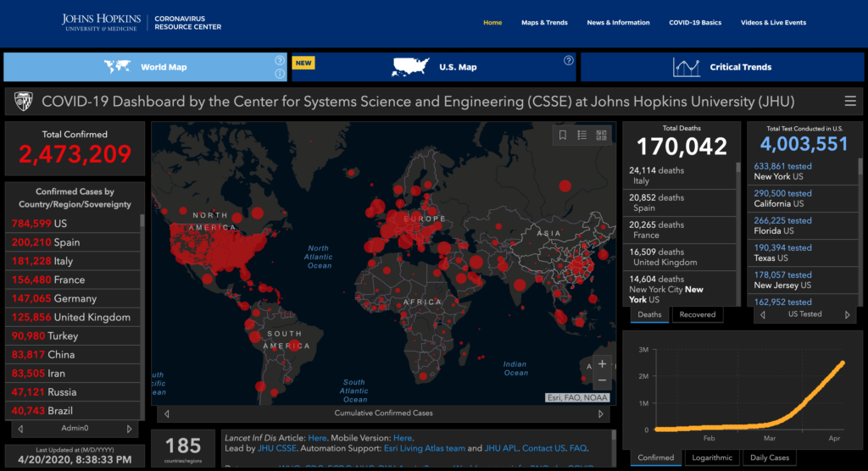868x471 pixels.
Task: Click right arrow next to US Tested
Action: [846, 314]
